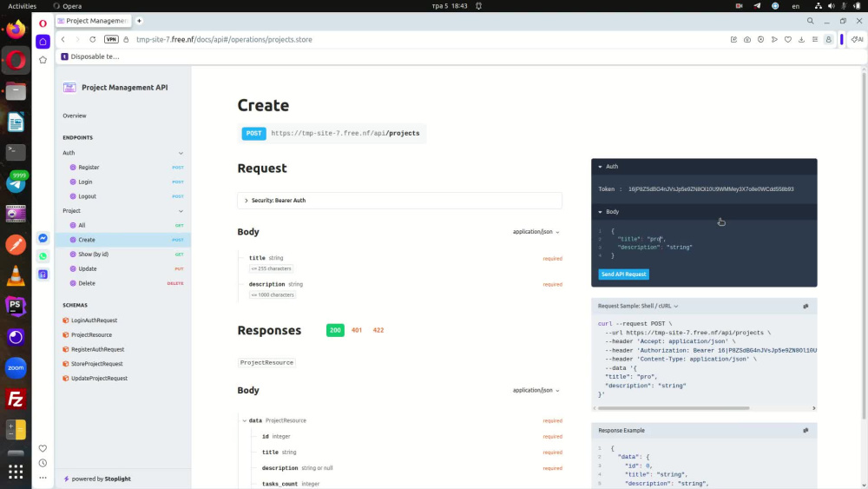
Task: Expand Security: Bearer Auth section
Action: click(399, 201)
